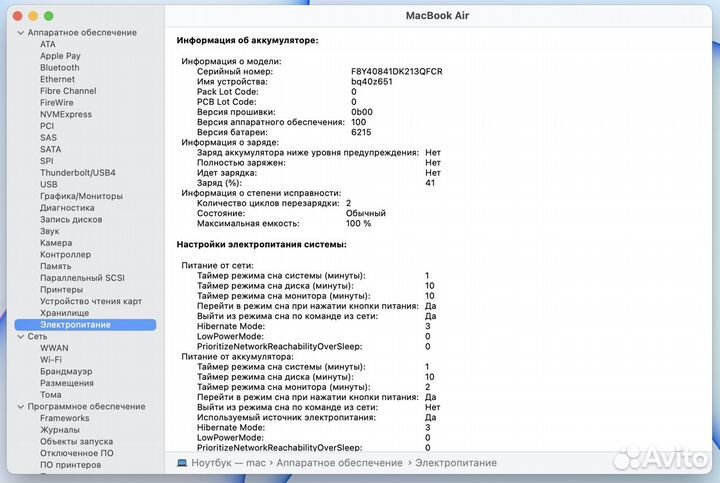This screenshot has height=483, width=720.
Task: Show the Память hardware section
Action: (55, 266)
